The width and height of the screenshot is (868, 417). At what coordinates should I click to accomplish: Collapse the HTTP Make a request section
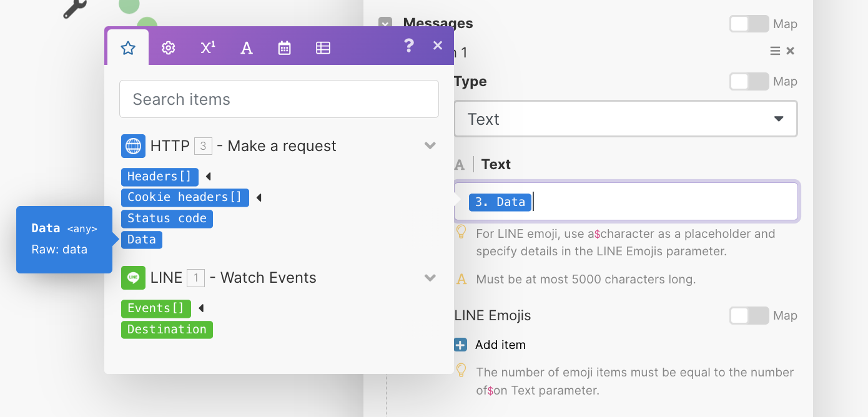click(x=430, y=146)
